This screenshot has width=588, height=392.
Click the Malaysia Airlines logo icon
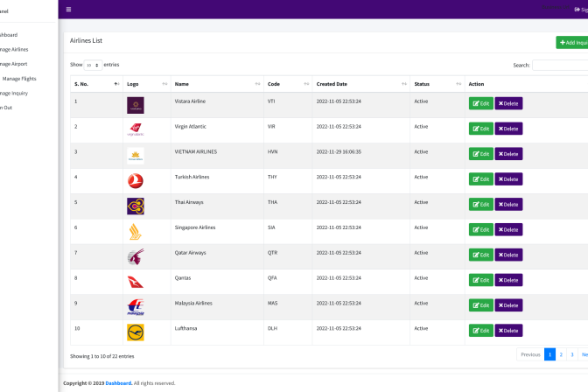point(136,307)
